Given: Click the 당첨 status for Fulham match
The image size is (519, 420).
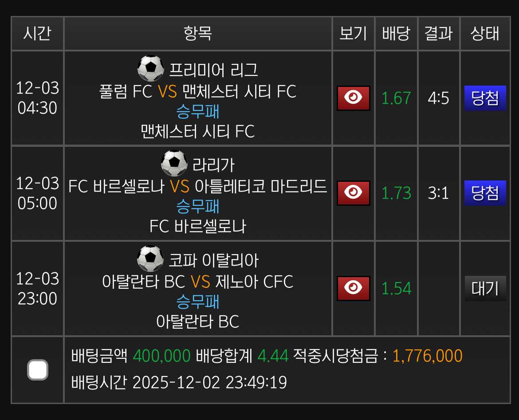Looking at the screenshot, I should tap(485, 98).
